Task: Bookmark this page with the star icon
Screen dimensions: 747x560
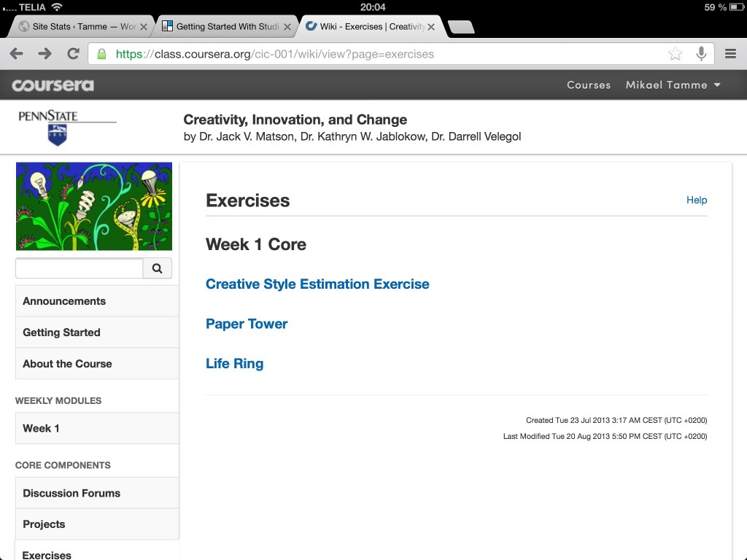Action: coord(675,54)
